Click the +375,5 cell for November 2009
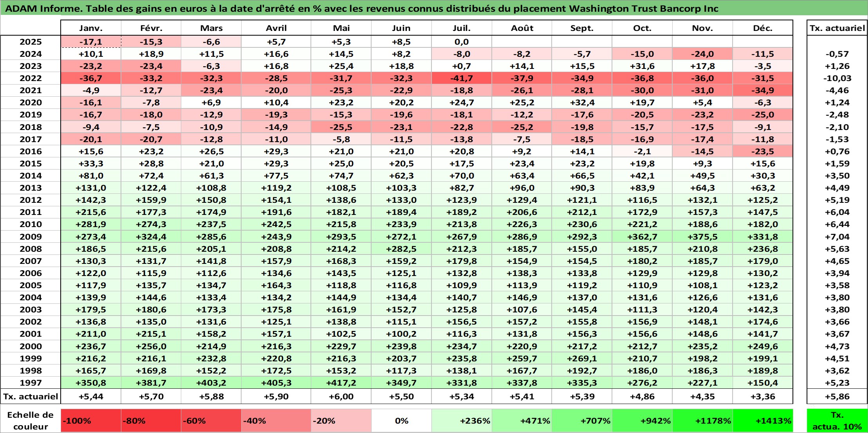Image resolution: width=868 pixels, height=433 pixels. 702,236
